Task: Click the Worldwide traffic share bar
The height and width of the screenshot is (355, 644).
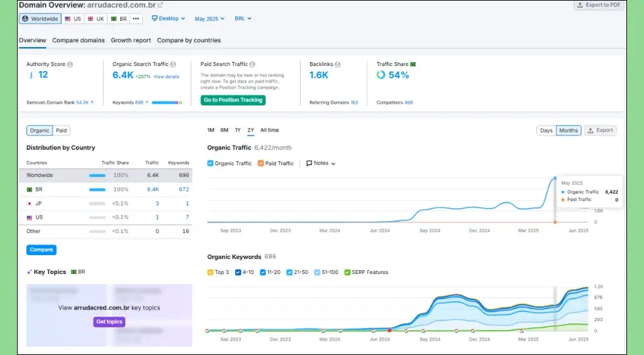Action: (x=97, y=176)
